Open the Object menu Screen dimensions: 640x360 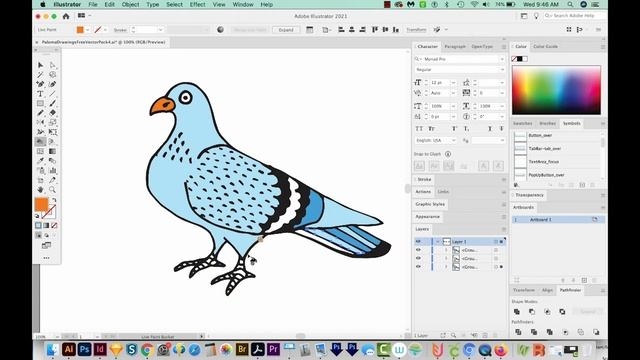[x=130, y=4]
